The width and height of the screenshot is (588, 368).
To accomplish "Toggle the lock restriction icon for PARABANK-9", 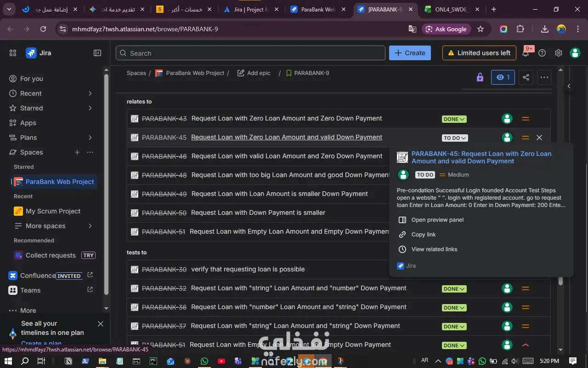I will pos(480,77).
